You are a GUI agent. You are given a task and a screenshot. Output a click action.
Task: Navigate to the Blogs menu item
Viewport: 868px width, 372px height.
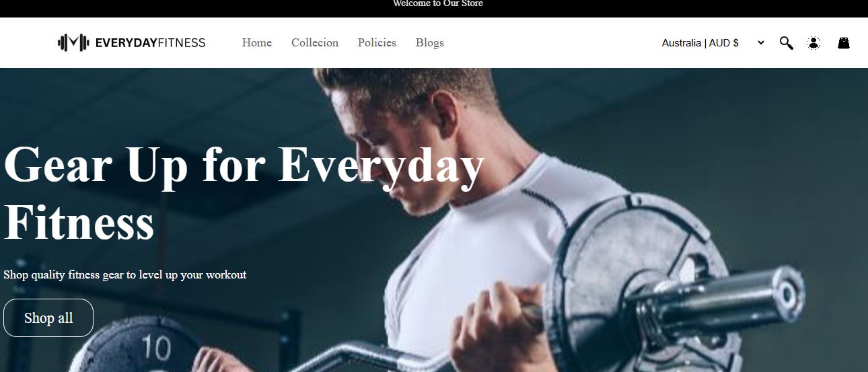[430, 42]
